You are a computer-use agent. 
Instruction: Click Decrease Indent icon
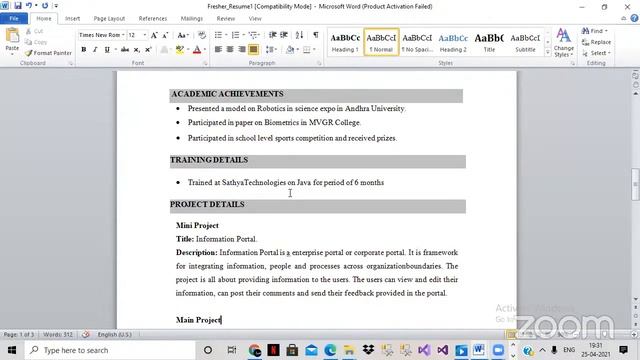click(273, 35)
